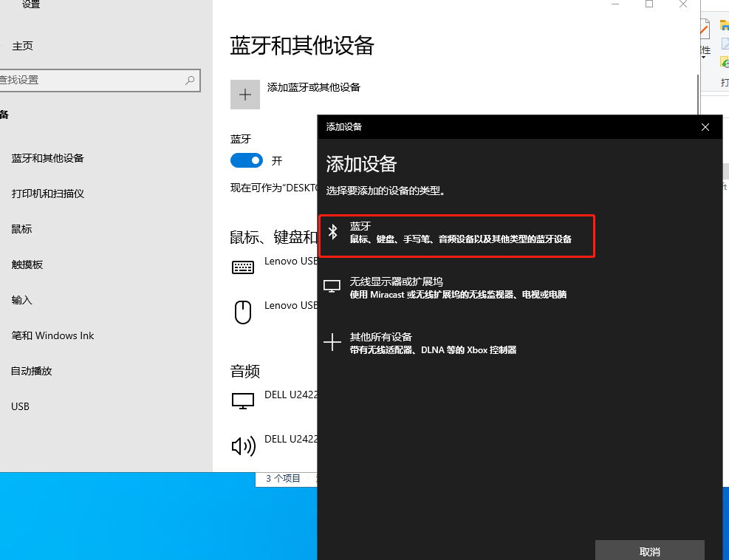The width and height of the screenshot is (729, 560).
Task: Open USB settings from the sidebar
Action: pyautogui.click(x=20, y=406)
